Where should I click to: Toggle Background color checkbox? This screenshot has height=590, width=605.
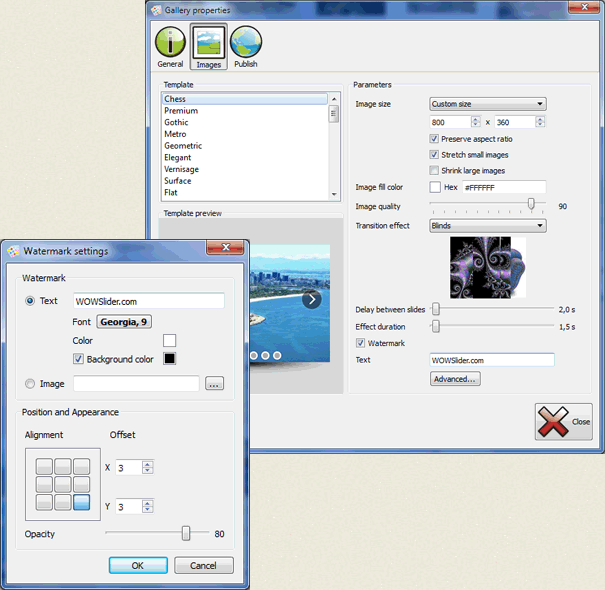click(x=78, y=359)
